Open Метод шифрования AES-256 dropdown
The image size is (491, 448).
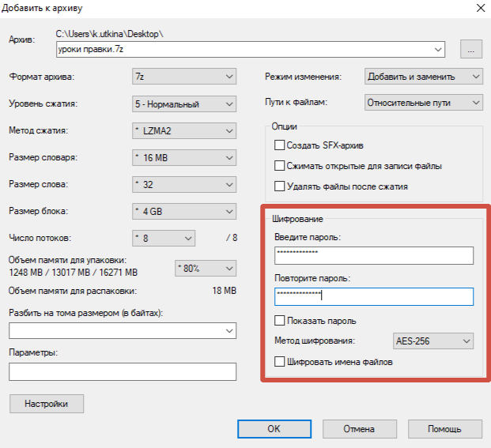pos(432,341)
